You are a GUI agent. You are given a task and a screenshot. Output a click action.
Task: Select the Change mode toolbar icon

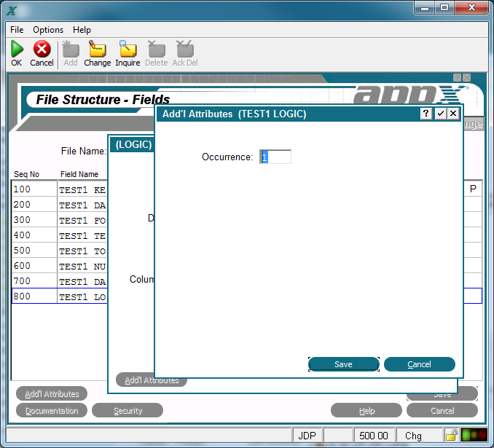(x=98, y=49)
